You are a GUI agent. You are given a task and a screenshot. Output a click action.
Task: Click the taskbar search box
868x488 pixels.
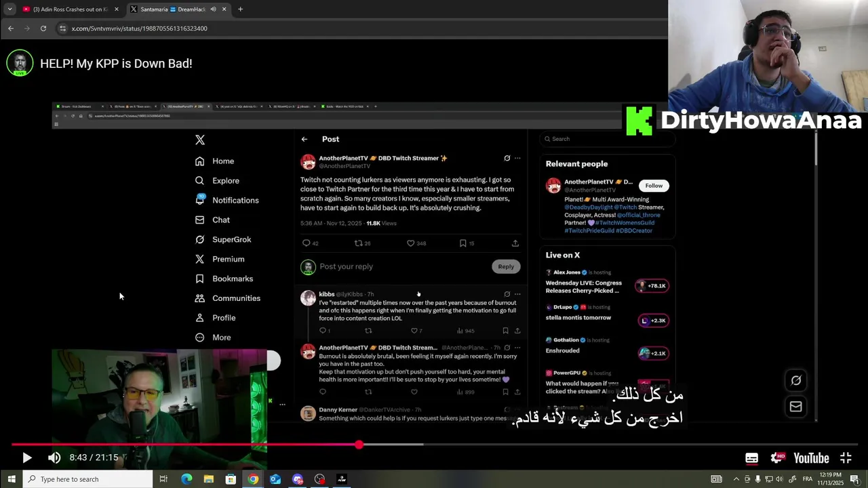coord(88,479)
